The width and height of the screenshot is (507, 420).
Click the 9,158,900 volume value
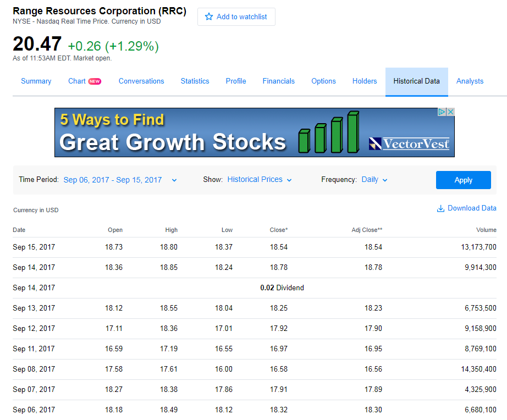coord(481,329)
